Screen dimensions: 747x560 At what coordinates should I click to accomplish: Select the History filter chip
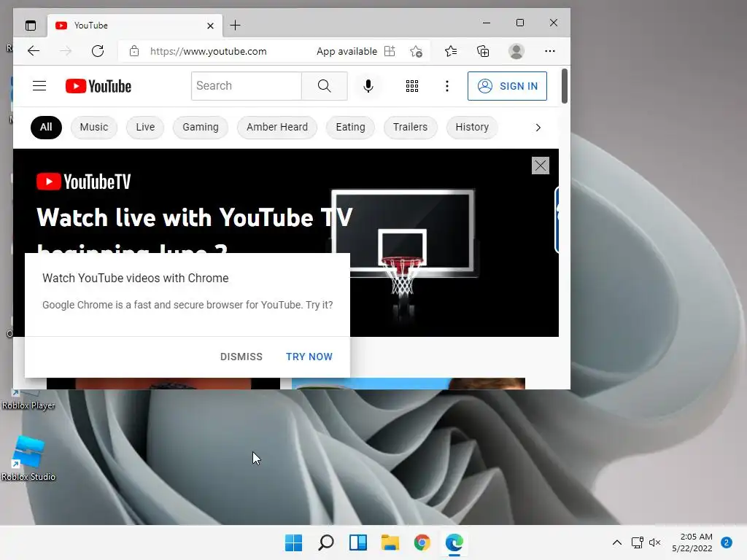tap(472, 127)
